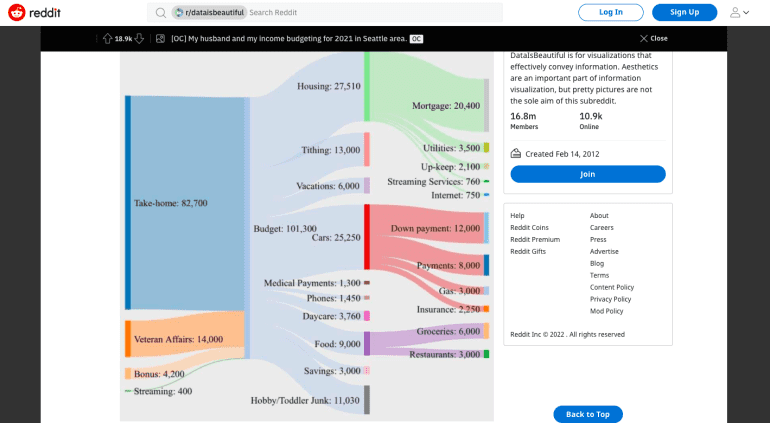Open the Careers footer link

pyautogui.click(x=602, y=228)
